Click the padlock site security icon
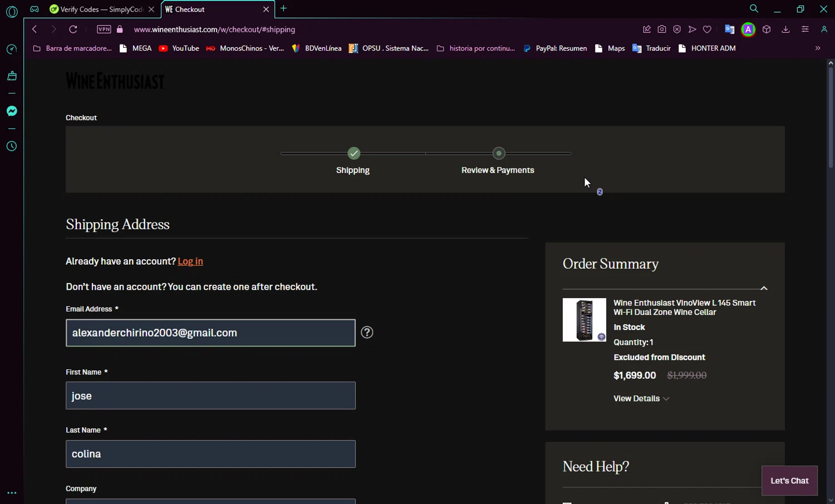 pyautogui.click(x=120, y=29)
